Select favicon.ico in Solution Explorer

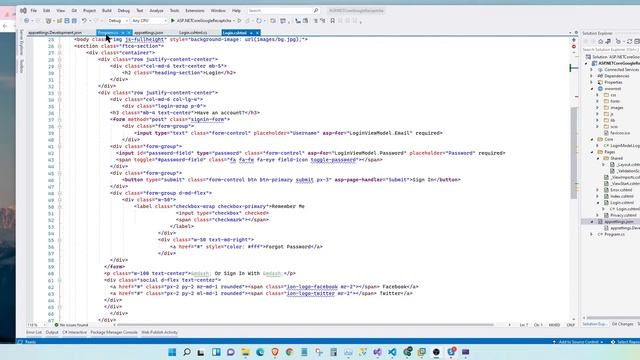[620, 133]
